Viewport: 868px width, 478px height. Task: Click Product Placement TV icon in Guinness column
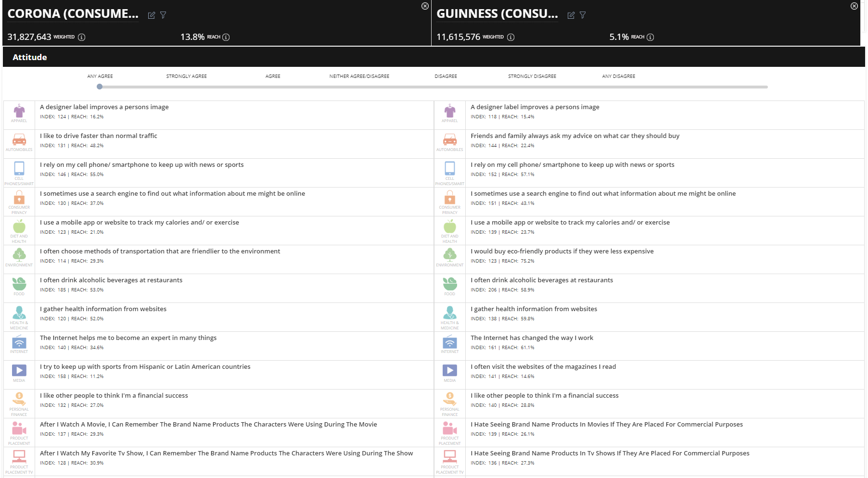point(450,456)
